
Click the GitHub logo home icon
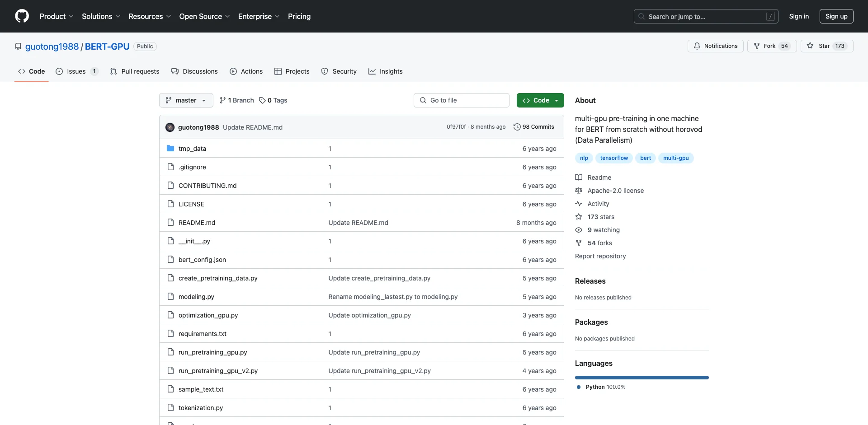[22, 16]
